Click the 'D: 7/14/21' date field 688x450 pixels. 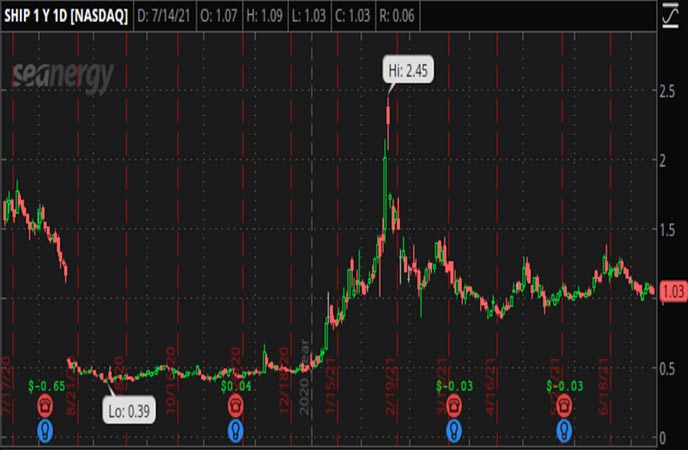point(164,16)
